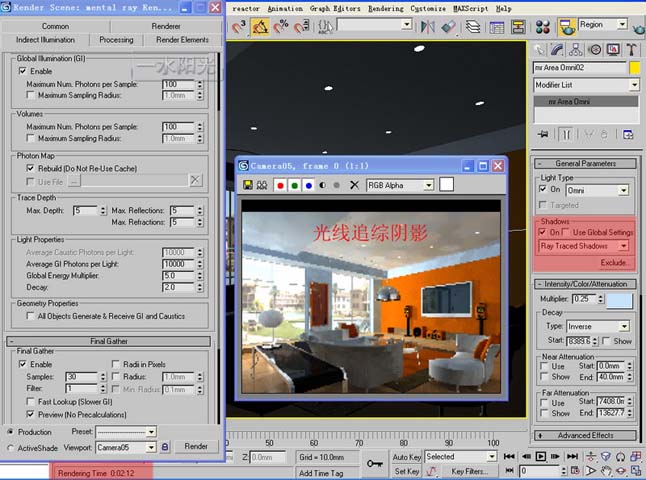
Task: Switch to the Common tab
Action: pyautogui.click(x=55, y=26)
